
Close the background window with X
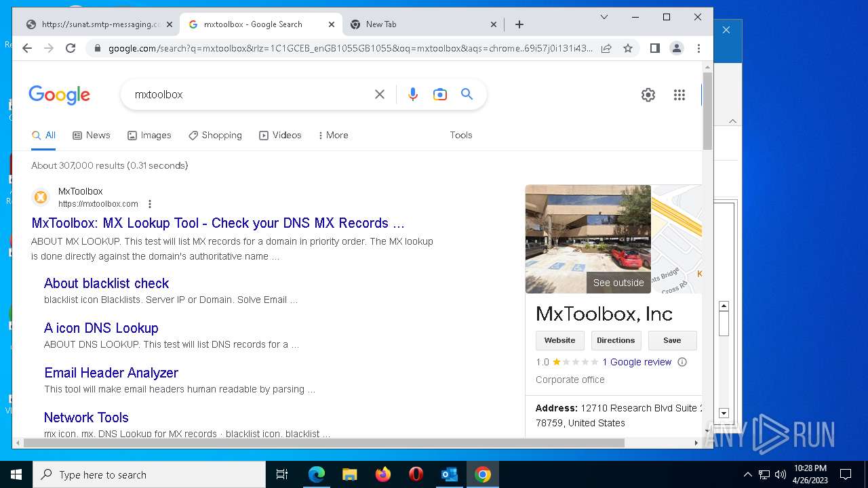coord(726,30)
